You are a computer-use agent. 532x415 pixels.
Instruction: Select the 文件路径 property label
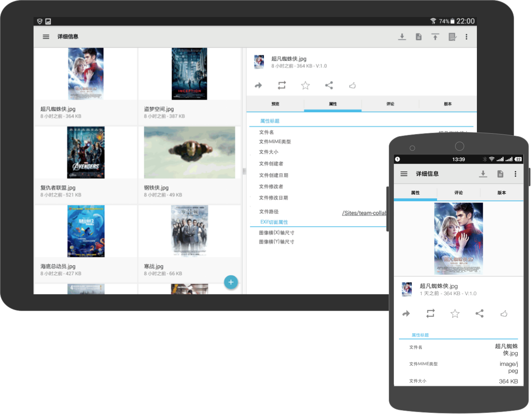coord(269,212)
